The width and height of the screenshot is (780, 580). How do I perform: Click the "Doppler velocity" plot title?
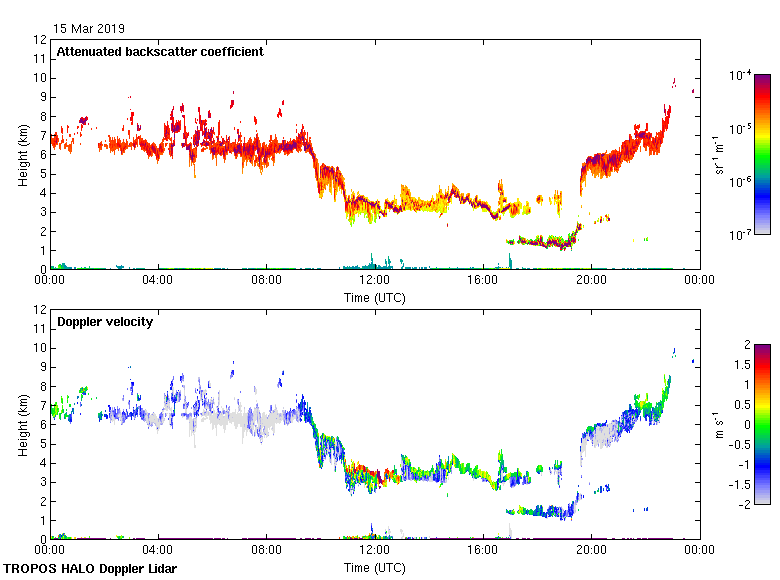(x=99, y=322)
